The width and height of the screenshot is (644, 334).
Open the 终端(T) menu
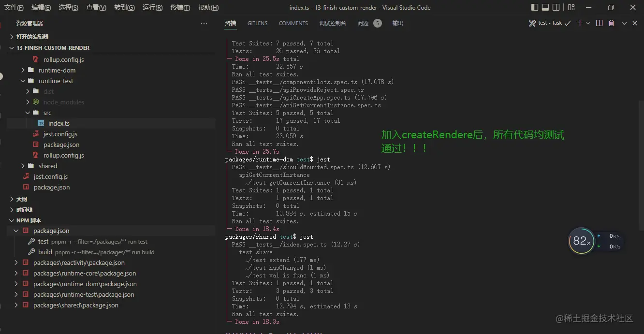(x=180, y=8)
